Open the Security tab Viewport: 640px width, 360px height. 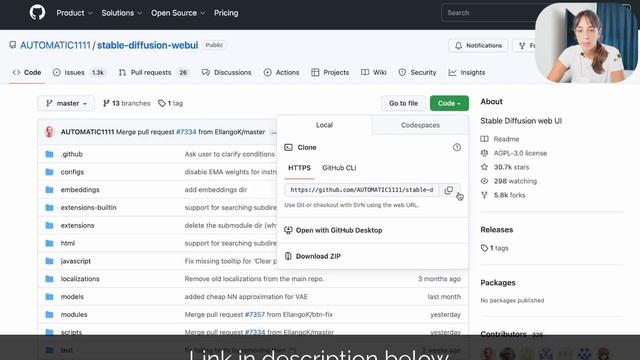[418, 72]
